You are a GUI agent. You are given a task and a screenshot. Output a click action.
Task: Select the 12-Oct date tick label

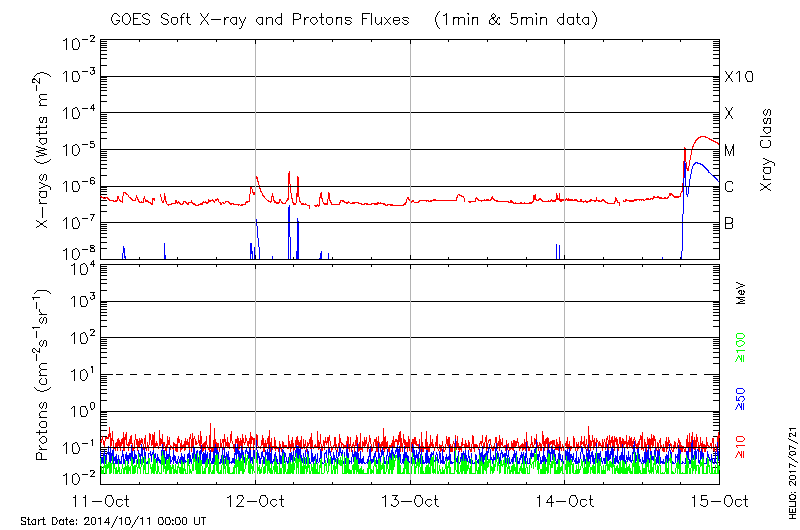tap(255, 502)
